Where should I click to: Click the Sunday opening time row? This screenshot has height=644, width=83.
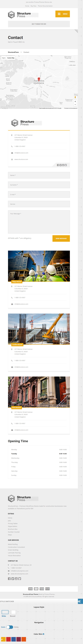pyautogui.click(x=39, y=475)
